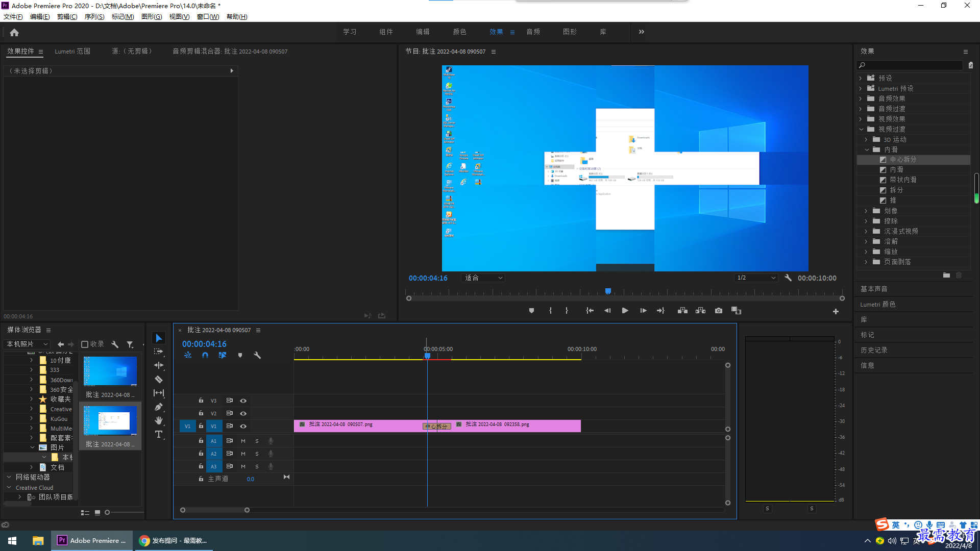Select the Slip tool
The image size is (980, 551).
[x=159, y=393]
